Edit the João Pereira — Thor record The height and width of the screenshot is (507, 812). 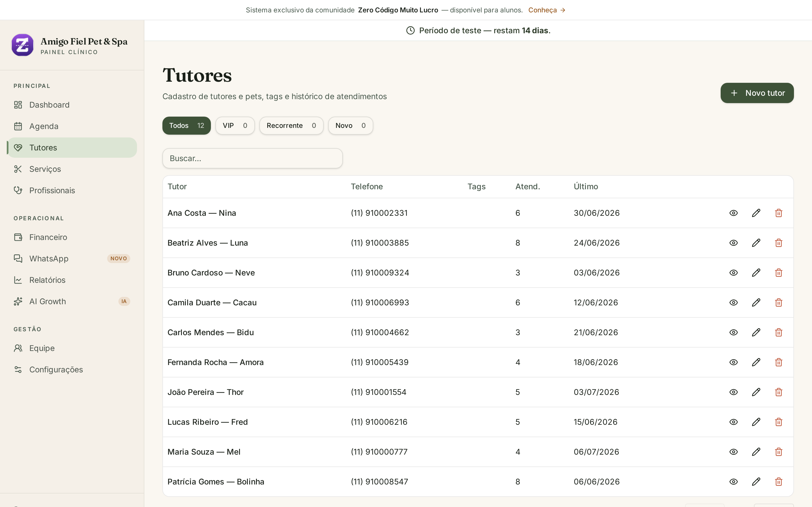[756, 392]
